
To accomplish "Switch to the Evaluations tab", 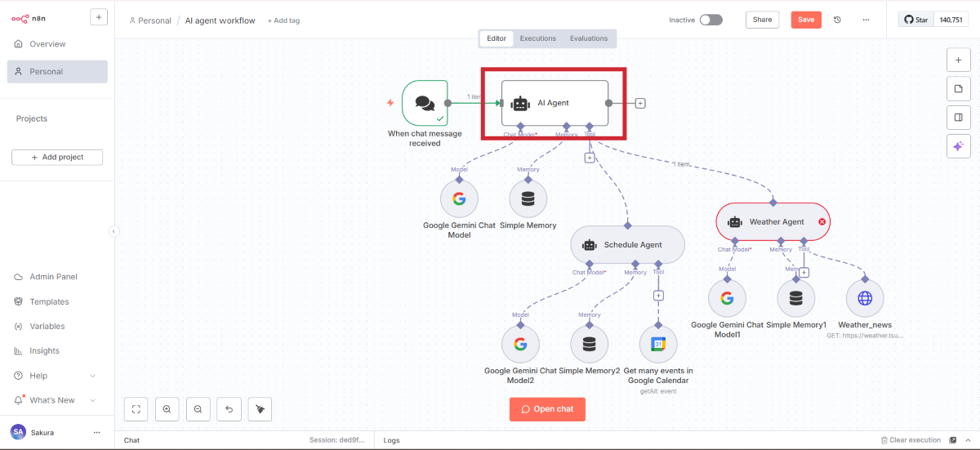I will (x=589, y=38).
